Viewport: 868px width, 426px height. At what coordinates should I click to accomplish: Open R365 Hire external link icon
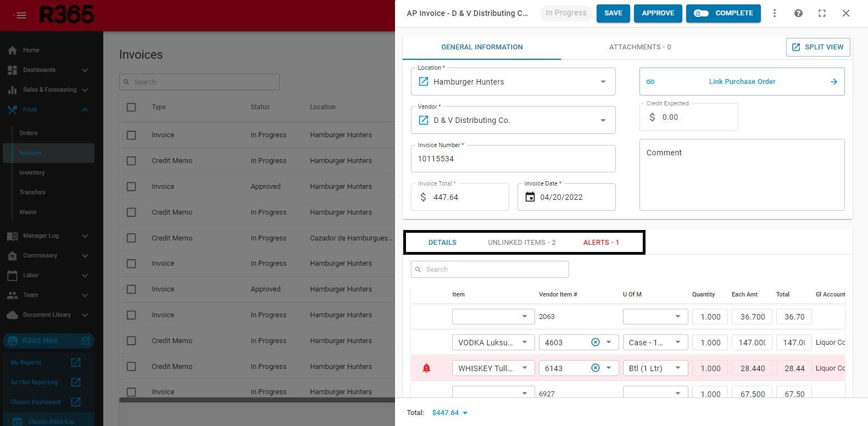[x=86, y=340]
